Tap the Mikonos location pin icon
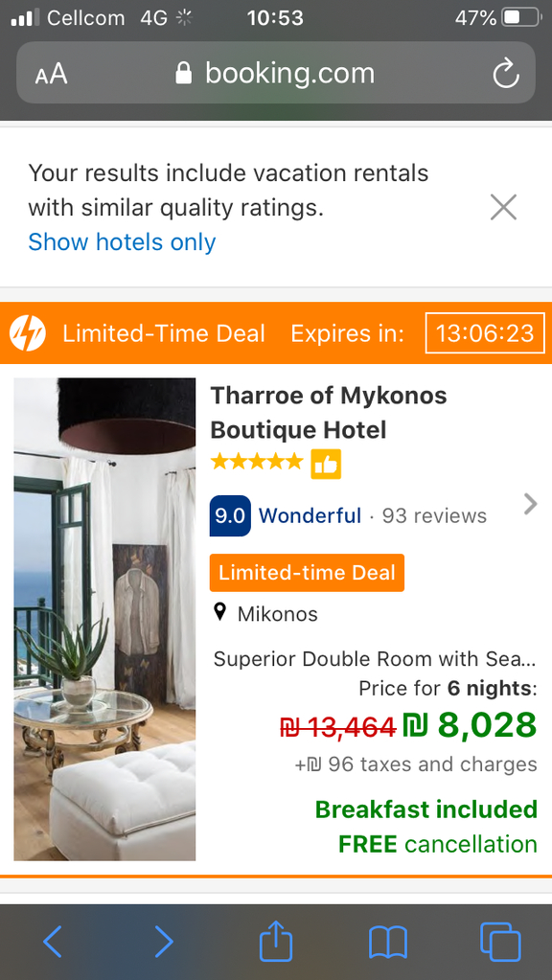Viewport: 552px width, 980px height. [219, 612]
